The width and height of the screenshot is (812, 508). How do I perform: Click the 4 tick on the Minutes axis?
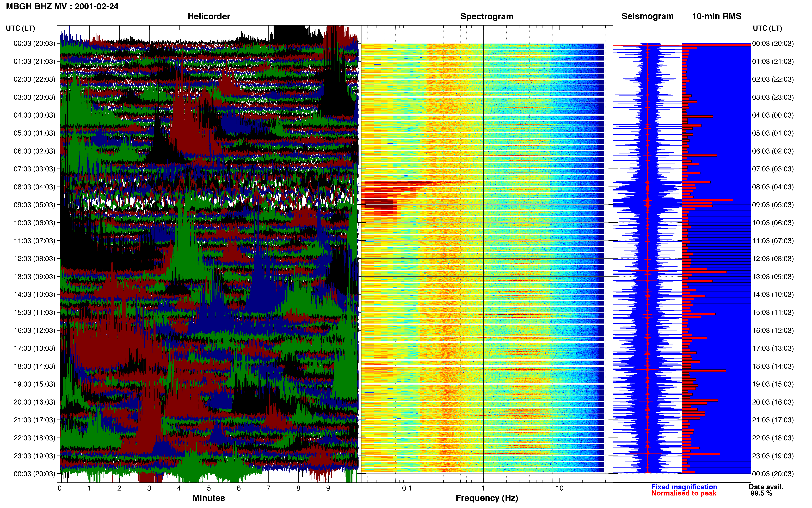(x=179, y=488)
